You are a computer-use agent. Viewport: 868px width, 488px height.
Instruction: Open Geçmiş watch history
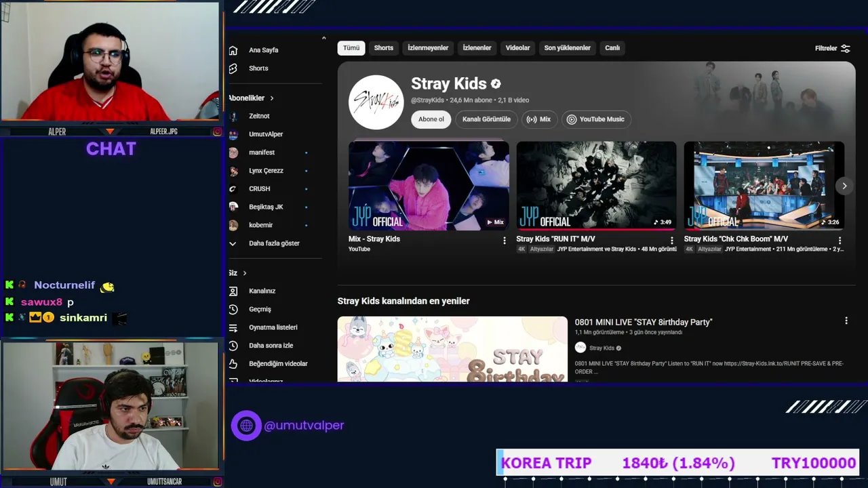tap(260, 309)
